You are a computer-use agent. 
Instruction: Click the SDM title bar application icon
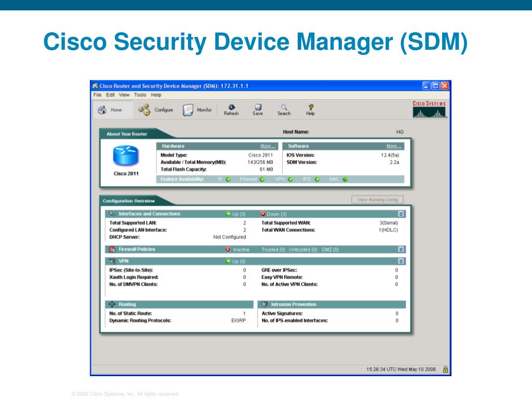pyautogui.click(x=96, y=86)
